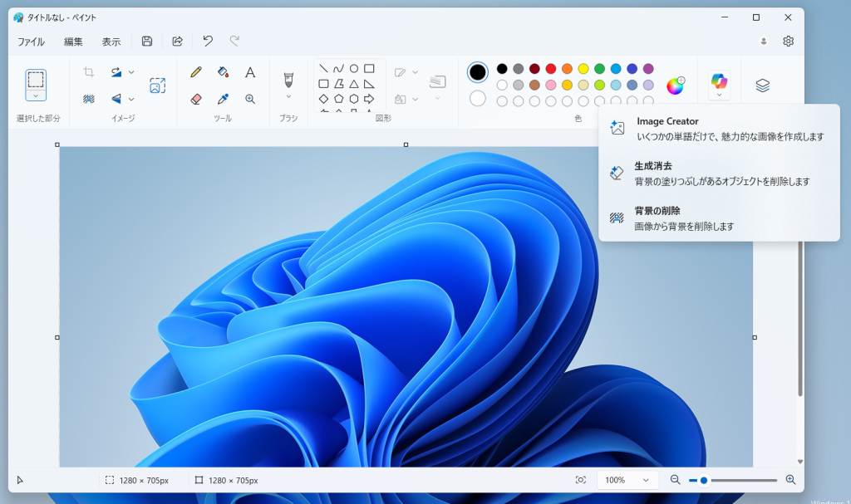Pick the pink palette swatch
The image size is (851, 504).
pos(551,86)
